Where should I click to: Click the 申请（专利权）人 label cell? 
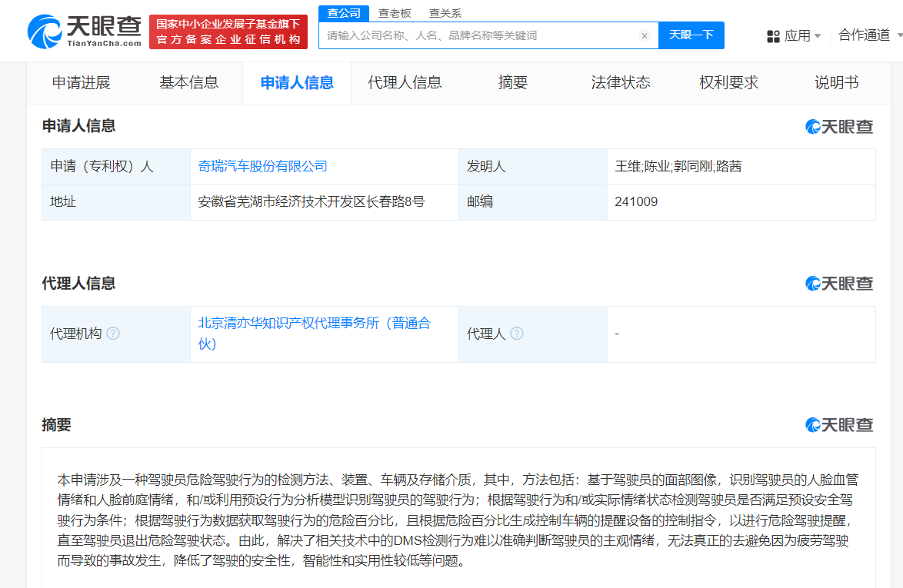coord(116,167)
